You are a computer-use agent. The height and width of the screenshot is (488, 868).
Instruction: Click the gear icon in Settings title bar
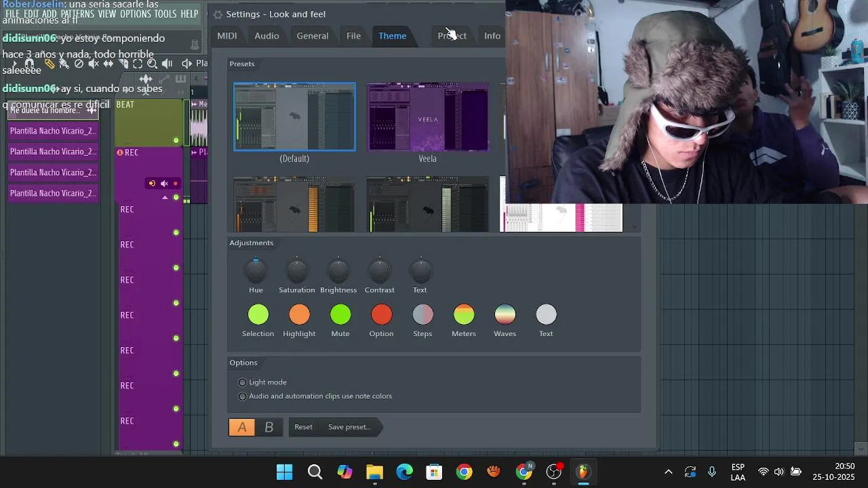[218, 14]
